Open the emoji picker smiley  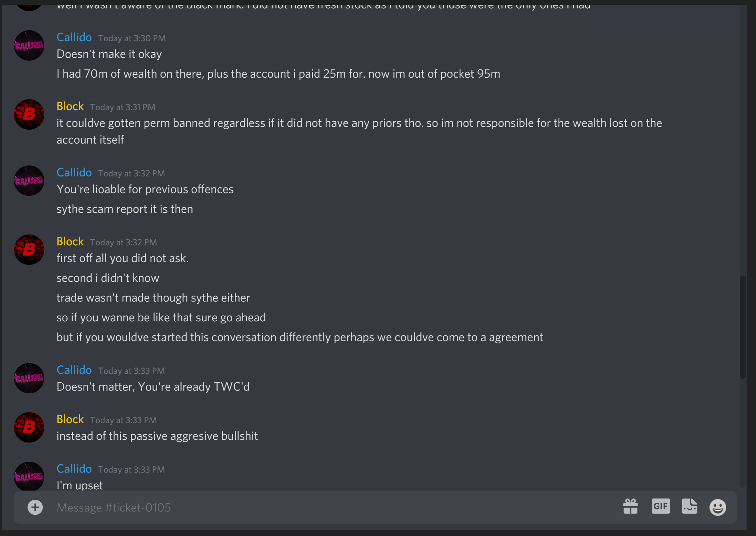coord(718,507)
